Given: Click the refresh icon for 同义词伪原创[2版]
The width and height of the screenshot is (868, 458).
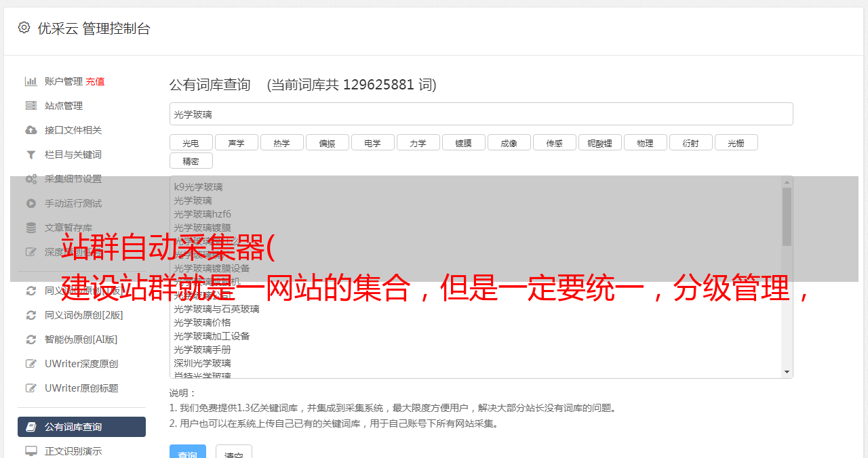Looking at the screenshot, I should coord(31,315).
